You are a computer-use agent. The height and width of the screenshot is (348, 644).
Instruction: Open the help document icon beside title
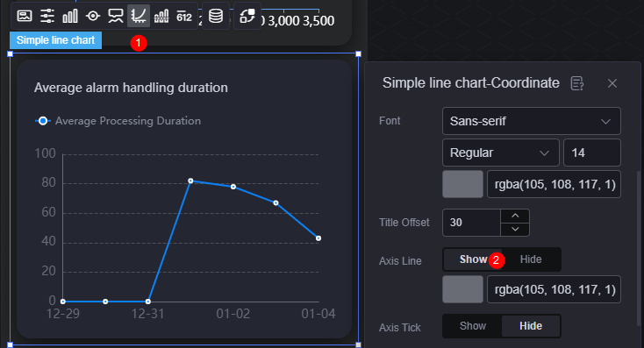(577, 83)
